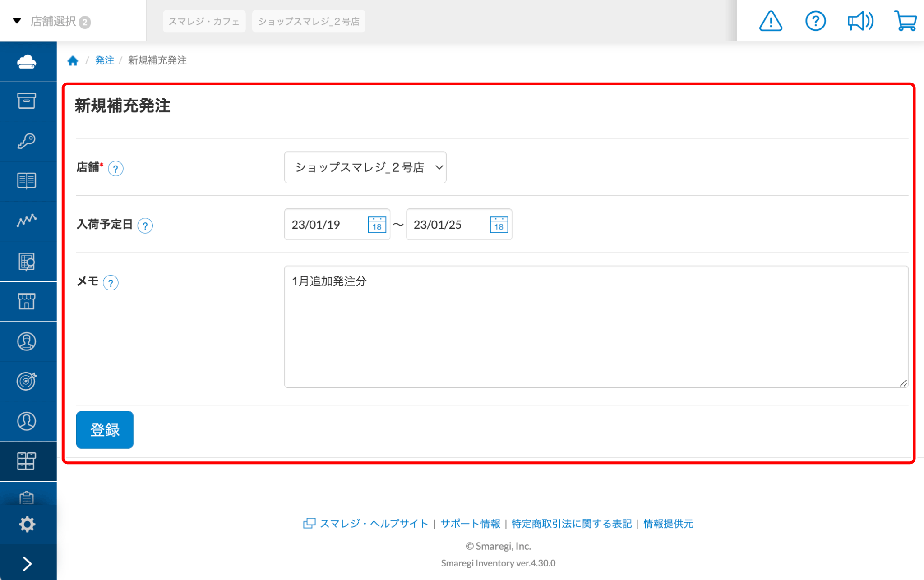Open the storefront icon in sidebar
924x580 pixels.
(27, 301)
